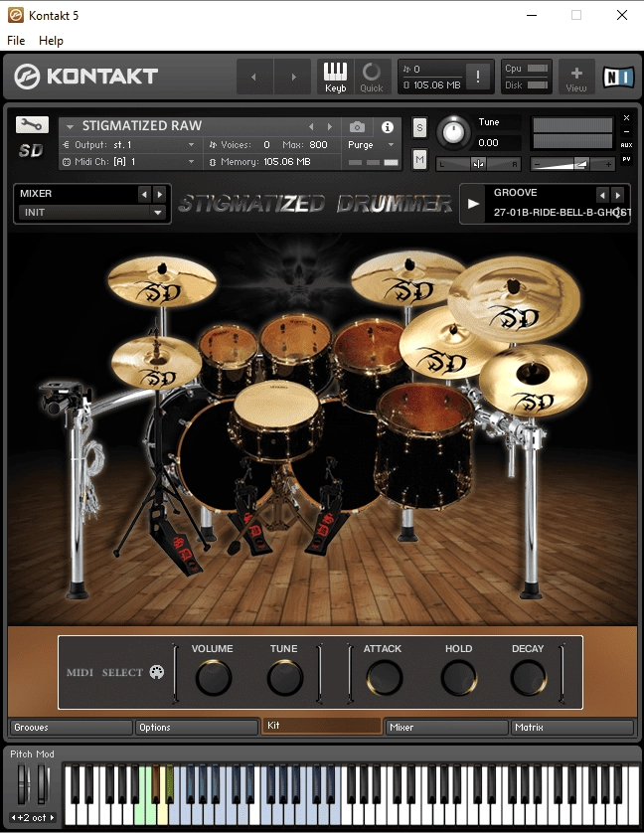The image size is (644, 833).
Task: Select previous STIGMATIZED RAW preset arrow
Action: (x=311, y=126)
